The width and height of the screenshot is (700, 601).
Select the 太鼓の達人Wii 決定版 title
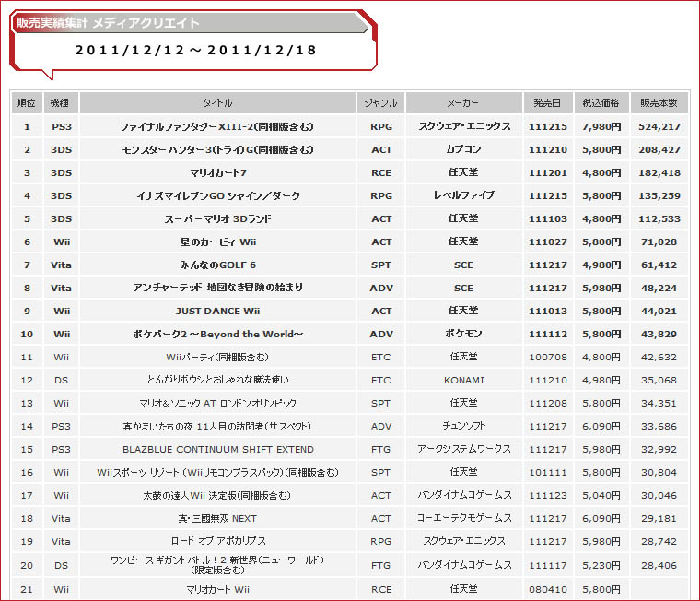[217, 496]
